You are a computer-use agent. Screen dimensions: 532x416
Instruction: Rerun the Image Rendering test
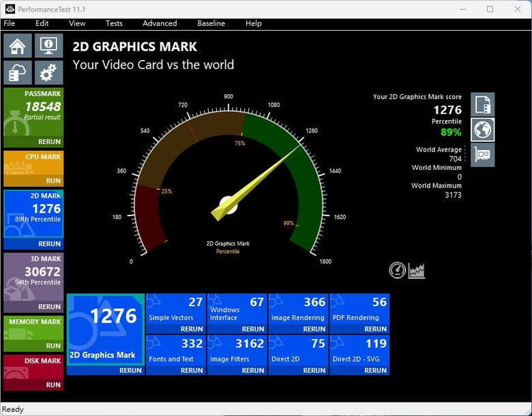click(x=314, y=329)
